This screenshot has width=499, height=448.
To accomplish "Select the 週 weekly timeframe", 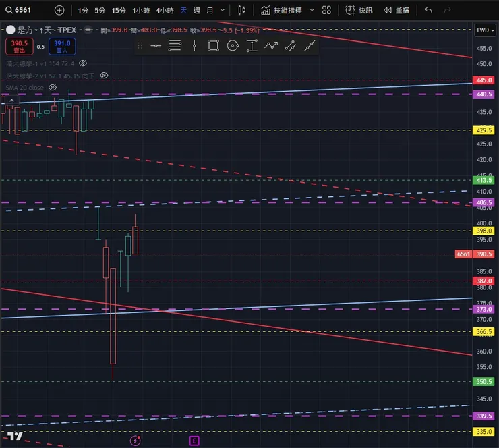I will tap(197, 11).
